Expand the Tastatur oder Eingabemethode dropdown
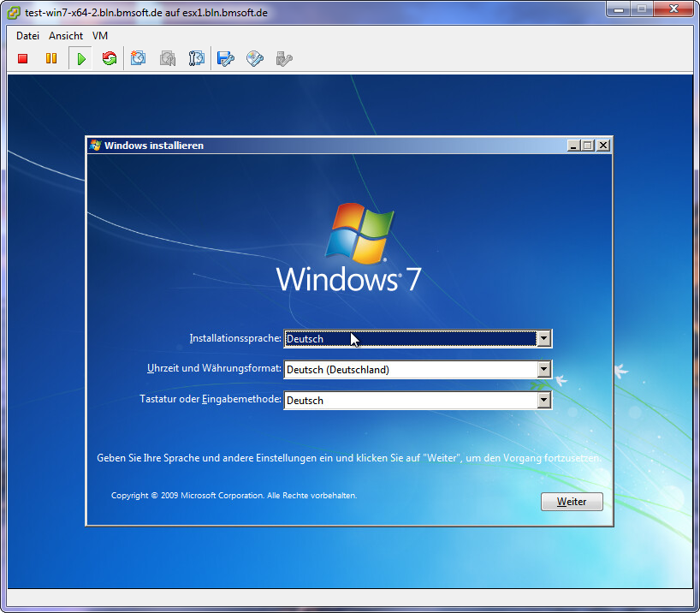The image size is (700, 613). pyautogui.click(x=543, y=401)
